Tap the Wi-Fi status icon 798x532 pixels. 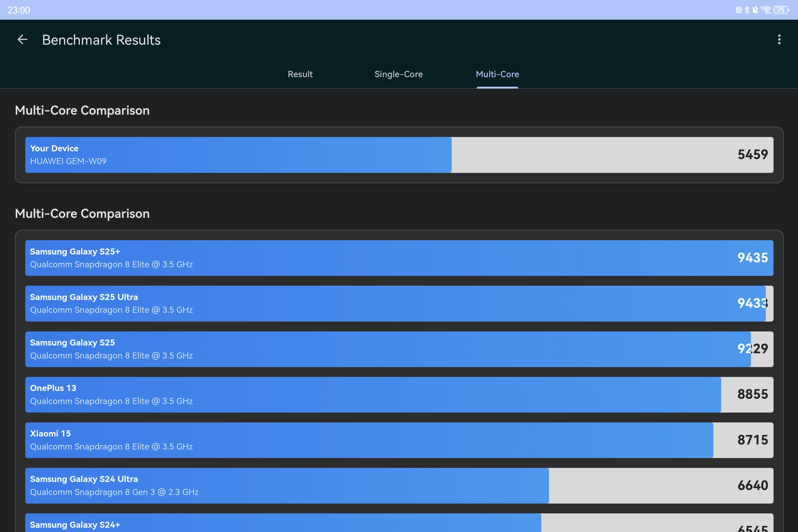(766, 10)
